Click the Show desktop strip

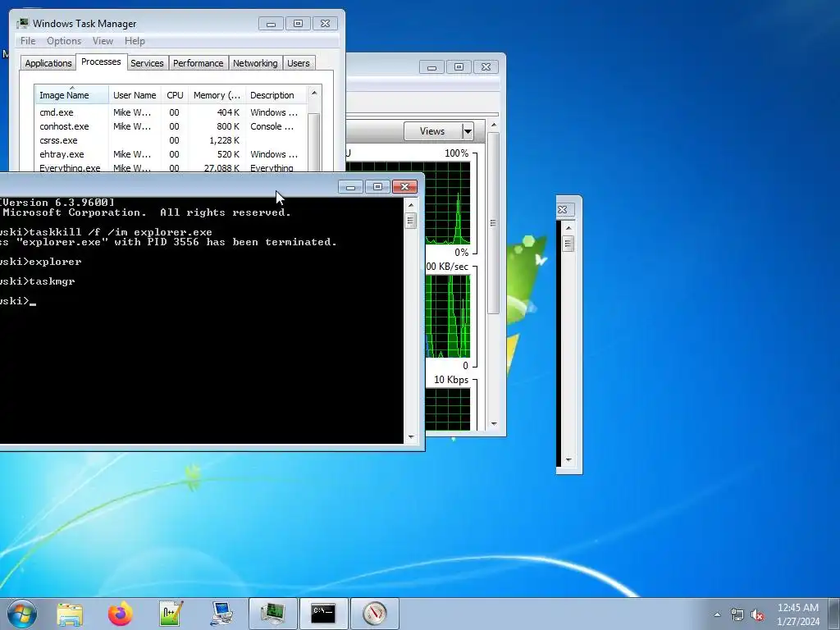[834, 614]
